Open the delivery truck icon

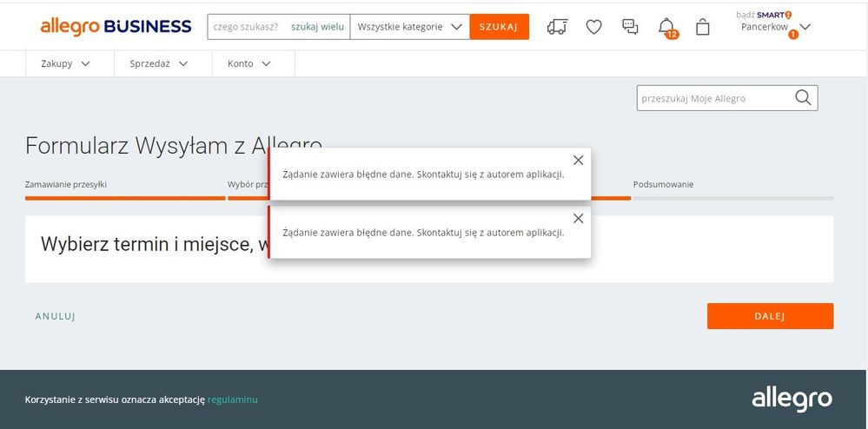(558, 27)
